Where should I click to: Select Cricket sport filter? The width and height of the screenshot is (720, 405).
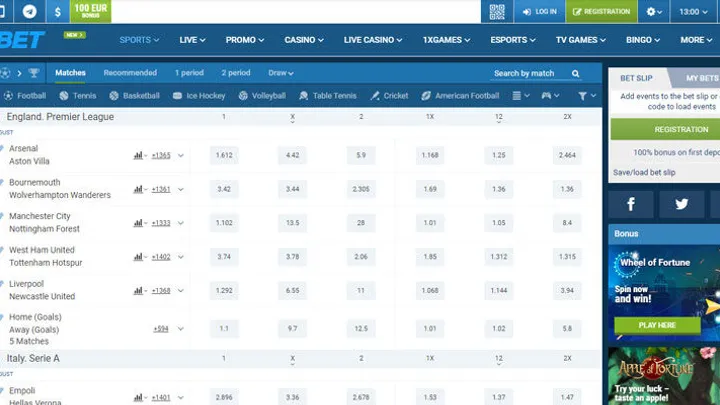click(x=389, y=96)
